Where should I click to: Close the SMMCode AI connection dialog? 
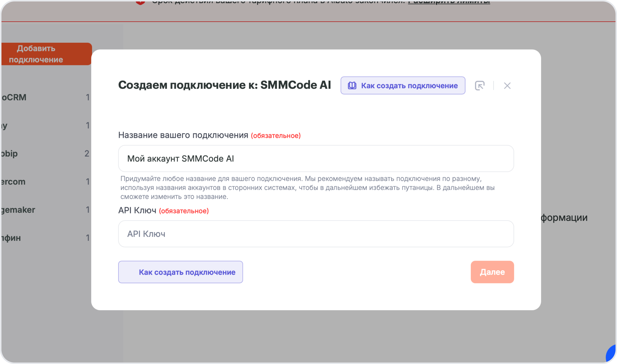point(507,86)
